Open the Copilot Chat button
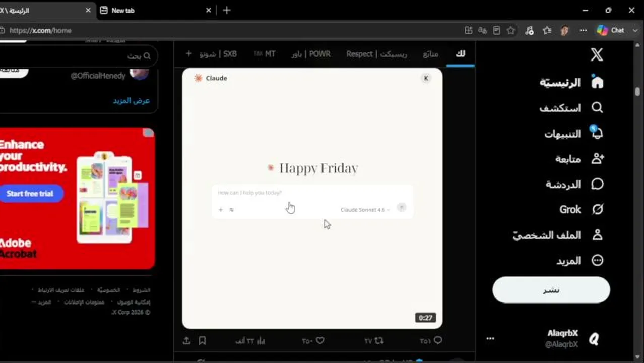This screenshot has height=363, width=644. click(x=611, y=30)
